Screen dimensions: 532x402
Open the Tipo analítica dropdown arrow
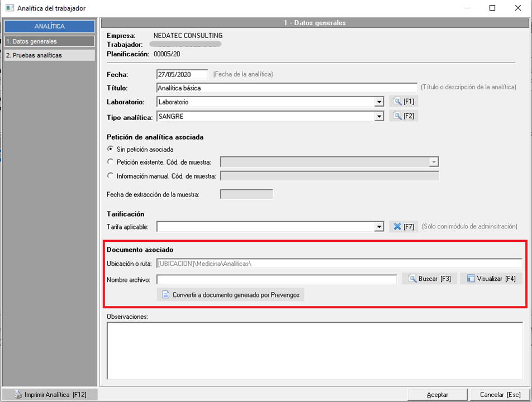tap(379, 117)
